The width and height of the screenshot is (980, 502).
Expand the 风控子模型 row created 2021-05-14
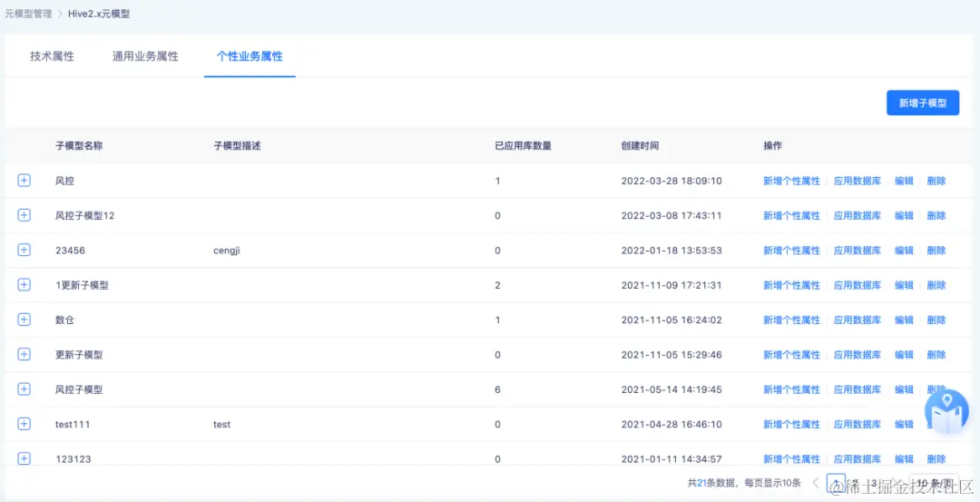click(x=24, y=389)
